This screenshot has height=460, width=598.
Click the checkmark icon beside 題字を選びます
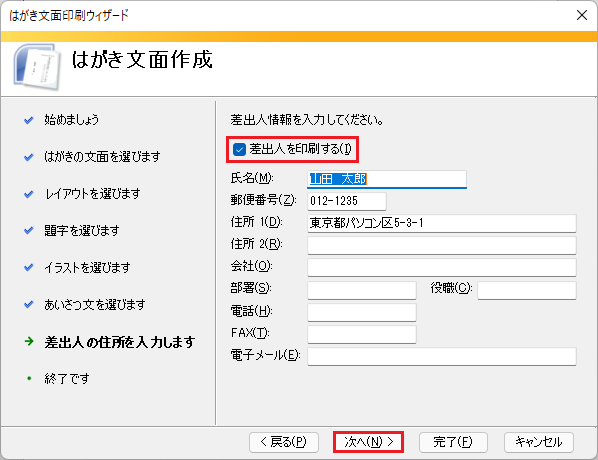pyautogui.click(x=29, y=230)
